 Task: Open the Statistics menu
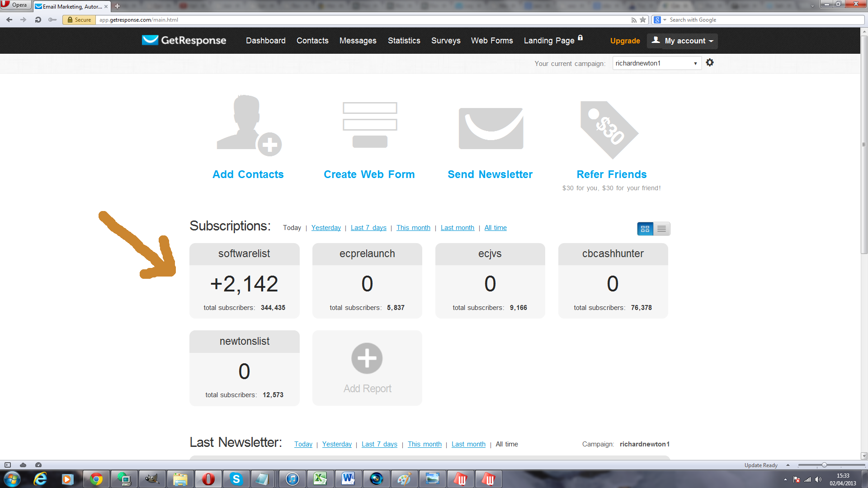tap(404, 41)
